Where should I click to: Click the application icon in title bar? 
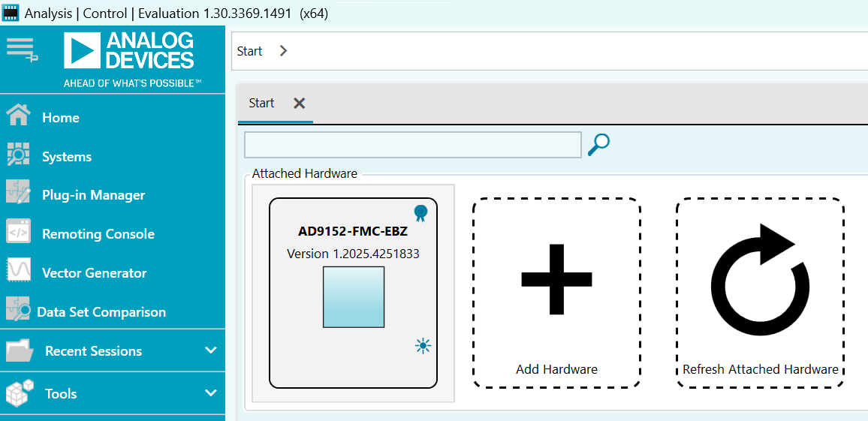11,14
